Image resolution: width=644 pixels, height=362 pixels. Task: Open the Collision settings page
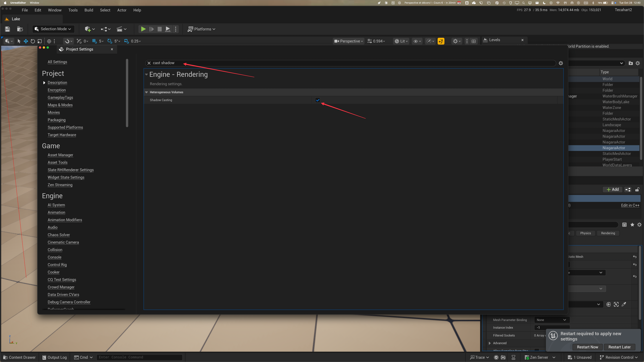[55, 250]
